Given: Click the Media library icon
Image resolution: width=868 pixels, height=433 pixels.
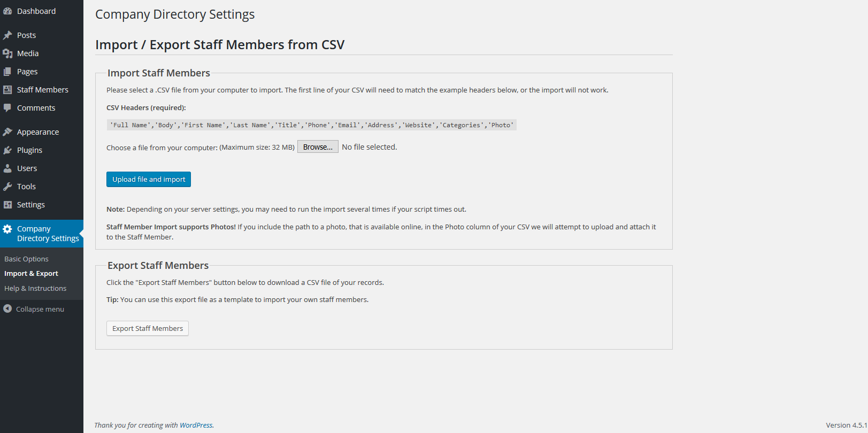Looking at the screenshot, I should (x=7, y=53).
